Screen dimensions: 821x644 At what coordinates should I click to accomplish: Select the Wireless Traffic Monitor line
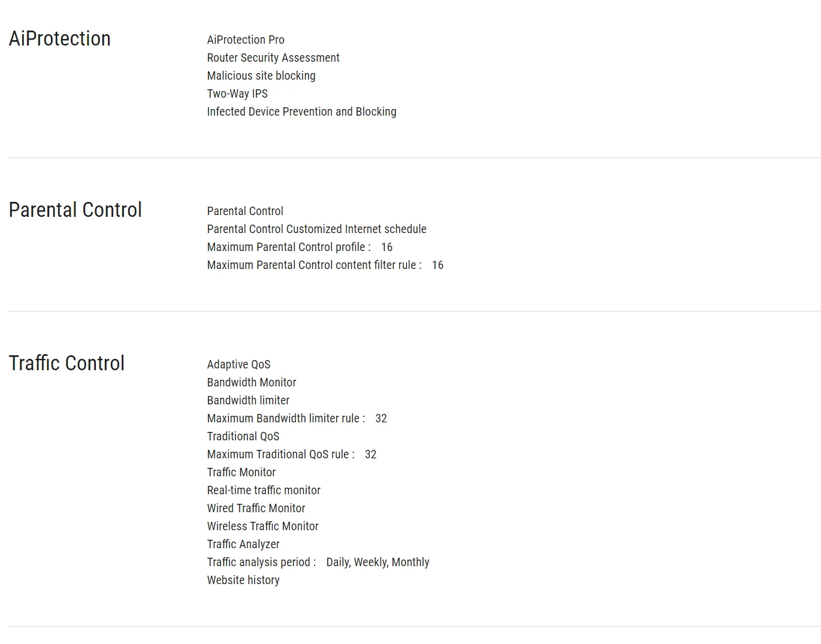coord(262,526)
